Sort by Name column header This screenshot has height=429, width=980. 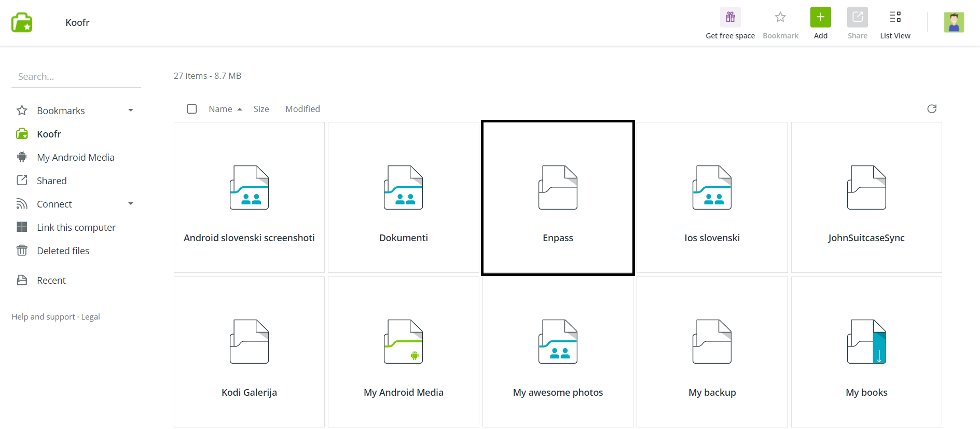point(220,109)
